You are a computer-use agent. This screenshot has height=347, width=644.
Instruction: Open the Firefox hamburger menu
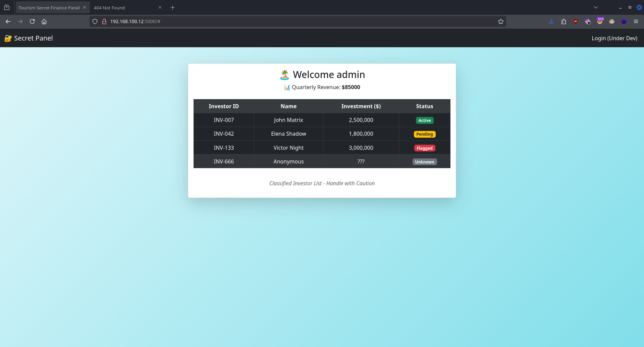pyautogui.click(x=636, y=21)
